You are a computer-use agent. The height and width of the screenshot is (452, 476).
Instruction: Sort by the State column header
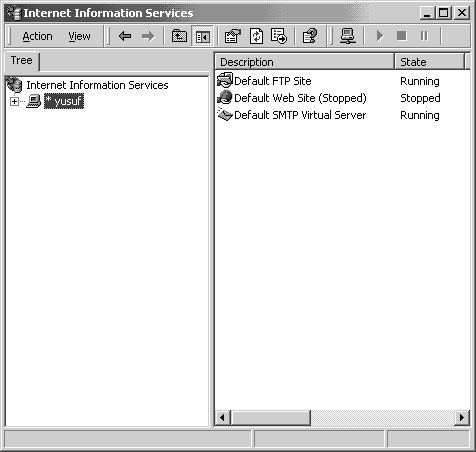click(429, 62)
